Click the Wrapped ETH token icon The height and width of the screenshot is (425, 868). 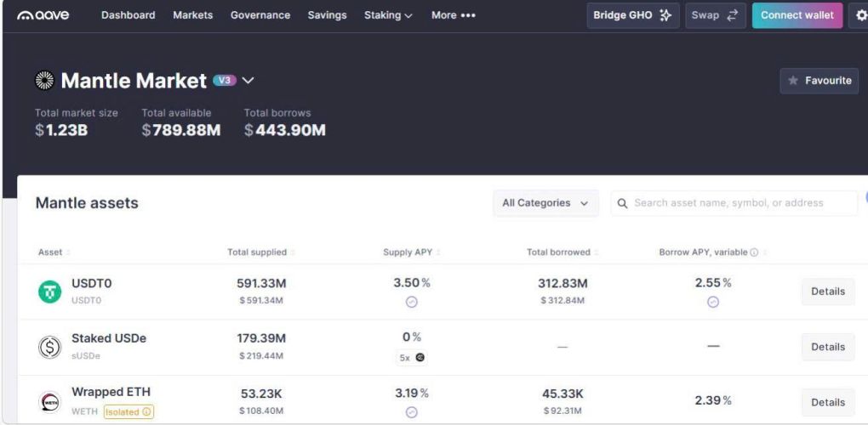click(50, 402)
